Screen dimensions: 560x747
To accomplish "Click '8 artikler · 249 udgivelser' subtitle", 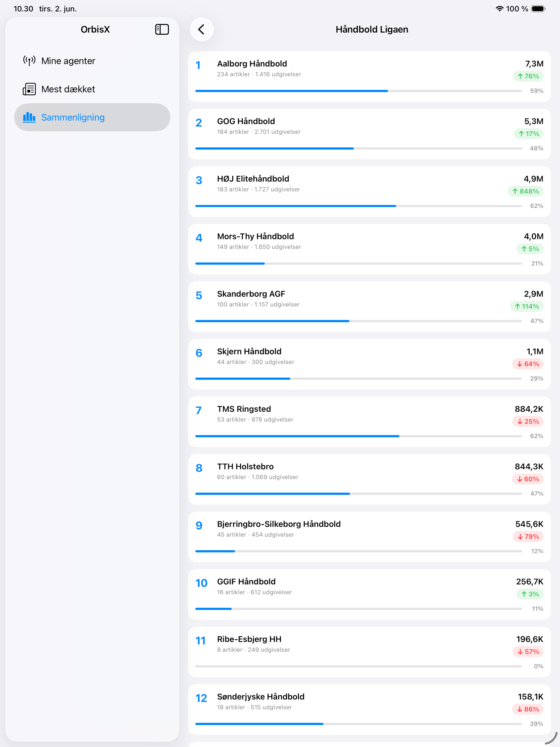I will click(254, 650).
